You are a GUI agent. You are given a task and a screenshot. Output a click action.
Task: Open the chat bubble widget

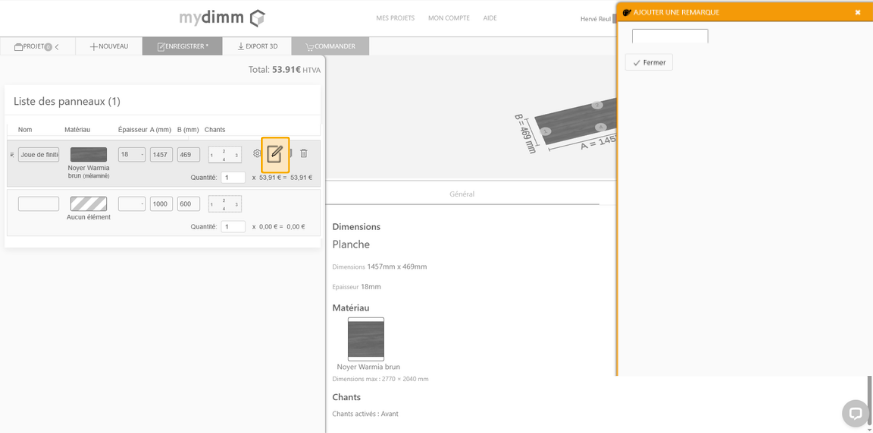855,412
